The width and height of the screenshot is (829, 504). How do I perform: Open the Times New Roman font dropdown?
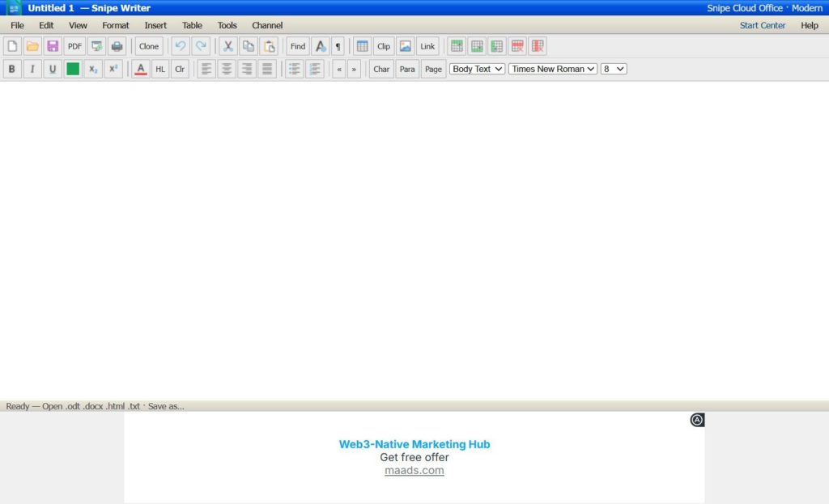pos(552,69)
